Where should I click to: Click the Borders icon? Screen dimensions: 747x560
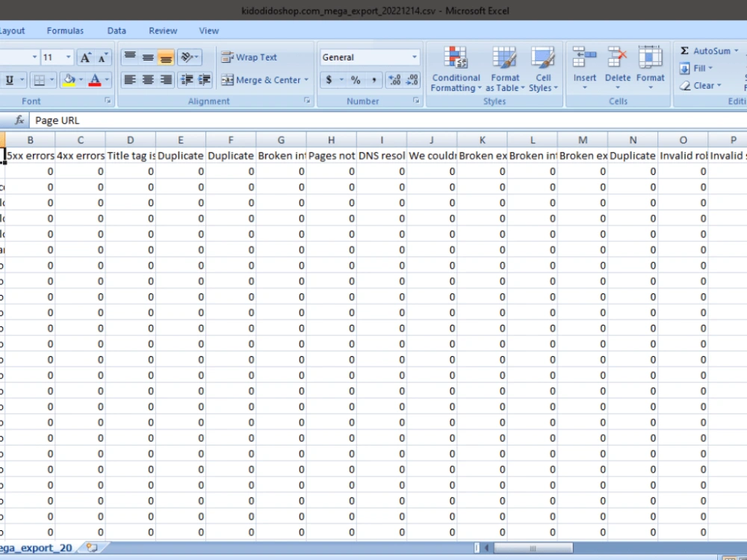click(x=40, y=80)
